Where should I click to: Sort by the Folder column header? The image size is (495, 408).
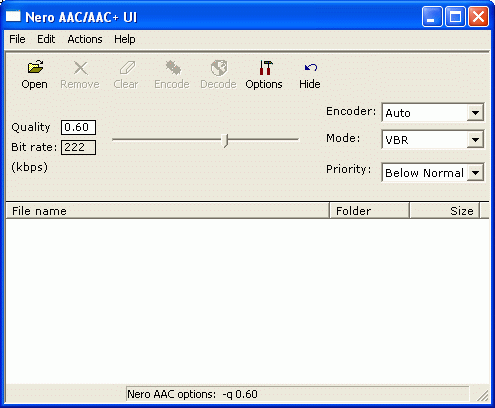tap(370, 211)
